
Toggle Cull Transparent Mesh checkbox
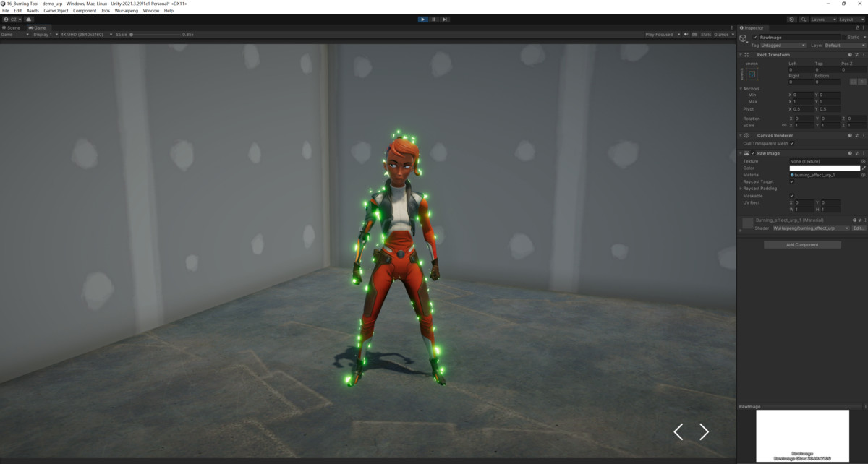tap(792, 143)
